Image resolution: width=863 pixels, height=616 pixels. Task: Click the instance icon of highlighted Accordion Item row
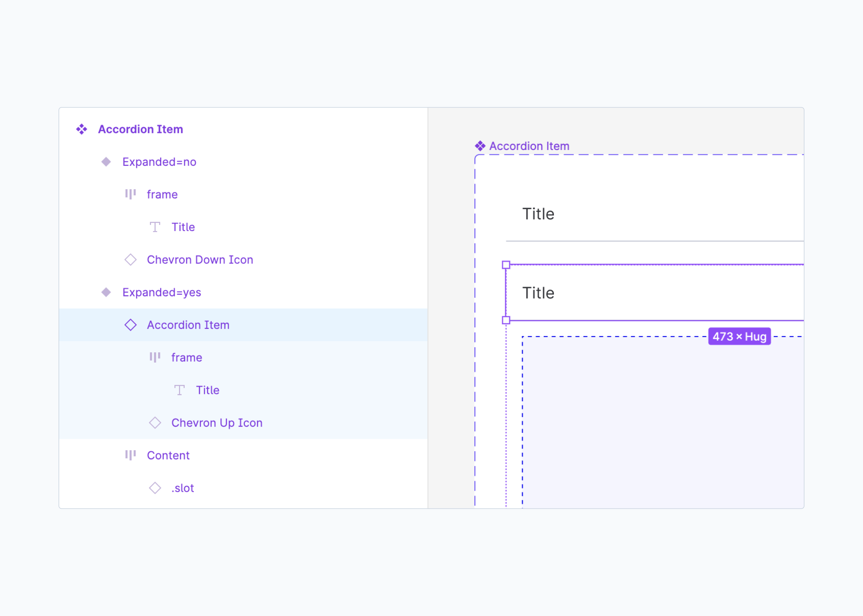[x=131, y=325]
